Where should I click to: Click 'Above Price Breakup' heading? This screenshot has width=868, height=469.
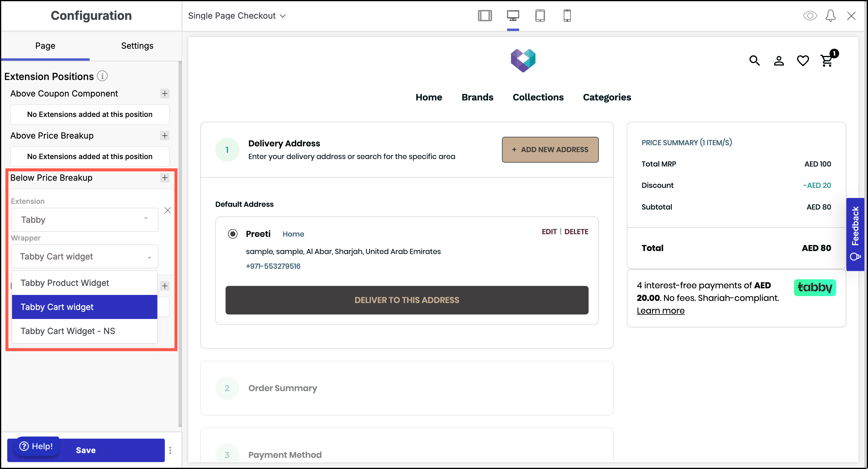click(x=52, y=136)
